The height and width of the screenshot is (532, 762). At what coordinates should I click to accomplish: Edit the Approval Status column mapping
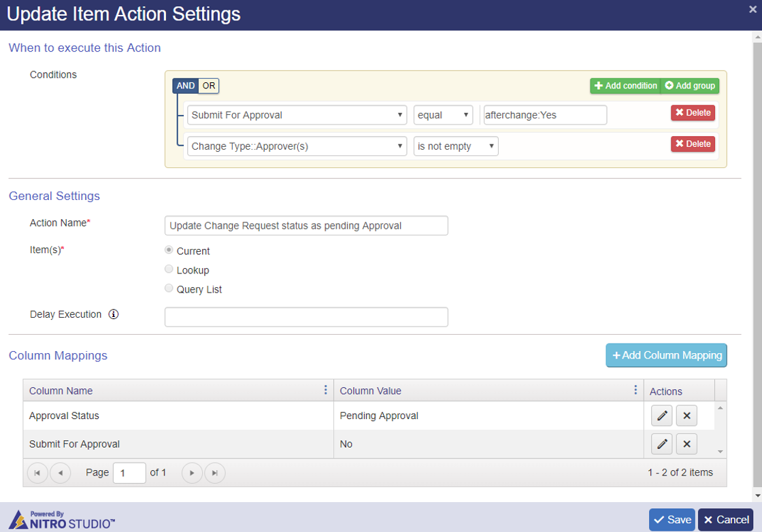pos(662,416)
